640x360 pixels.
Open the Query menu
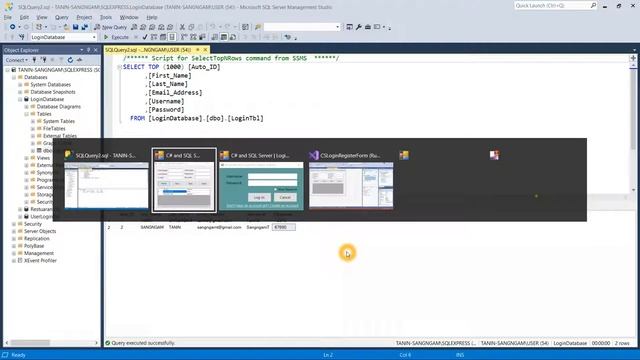[x=62, y=17]
